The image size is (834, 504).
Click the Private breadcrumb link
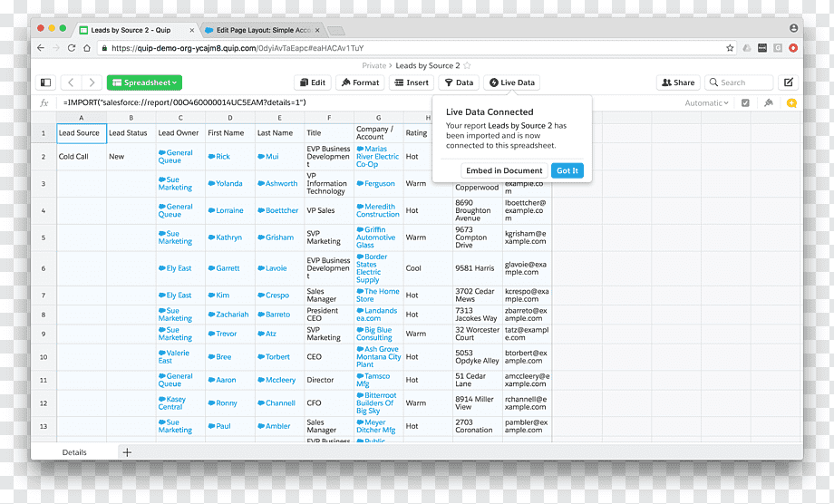373,65
